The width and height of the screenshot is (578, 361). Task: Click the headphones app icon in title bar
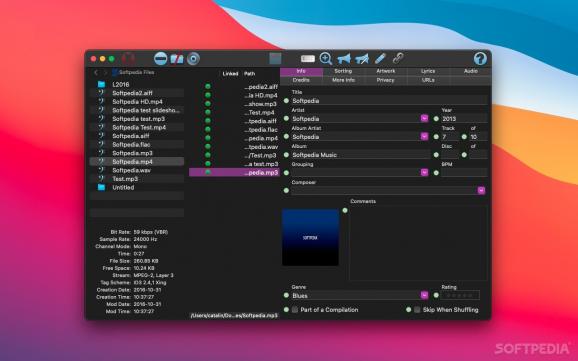pos(128,59)
